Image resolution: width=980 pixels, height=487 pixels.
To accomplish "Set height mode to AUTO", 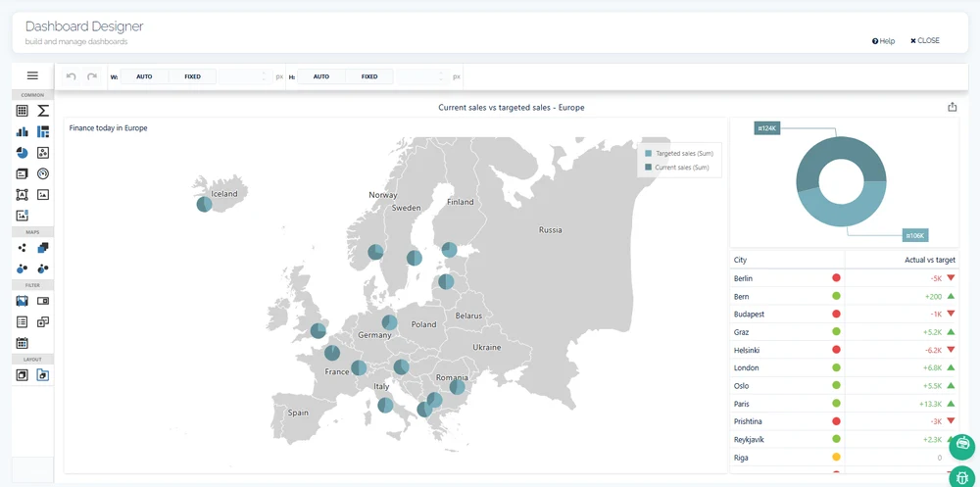I will pyautogui.click(x=321, y=76).
